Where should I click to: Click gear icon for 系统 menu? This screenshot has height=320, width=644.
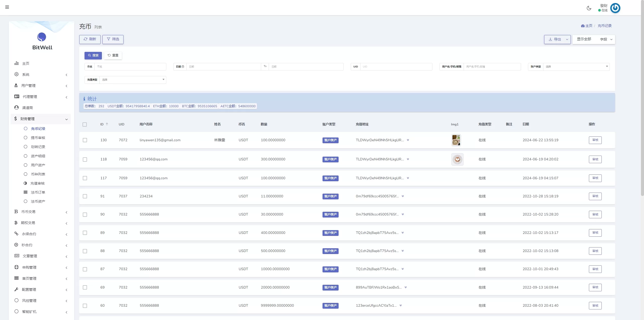(x=16, y=74)
